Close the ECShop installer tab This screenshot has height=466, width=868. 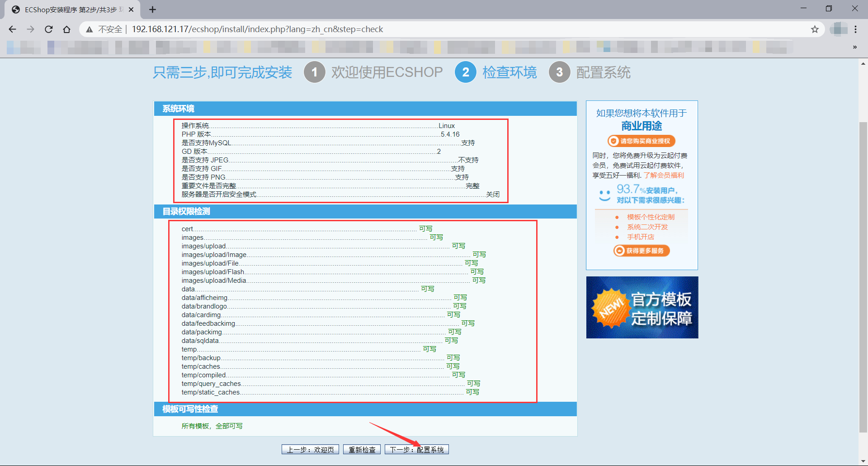[x=131, y=10]
